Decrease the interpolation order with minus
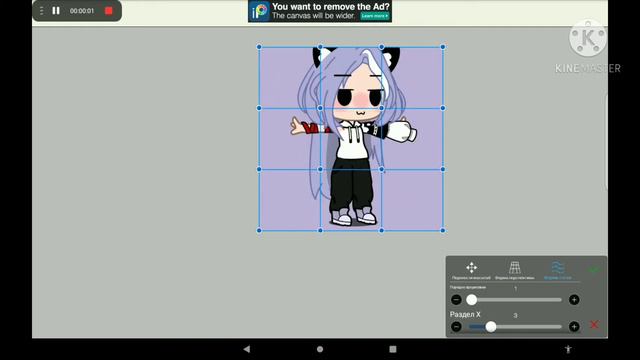640x360 pixels. pos(456,300)
